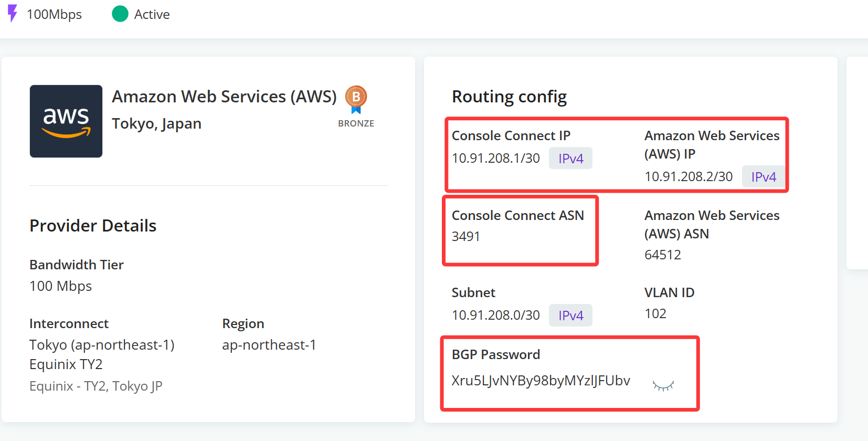Click IPv4 tag beside Subnet 10.91.208.0/30

tap(570, 315)
